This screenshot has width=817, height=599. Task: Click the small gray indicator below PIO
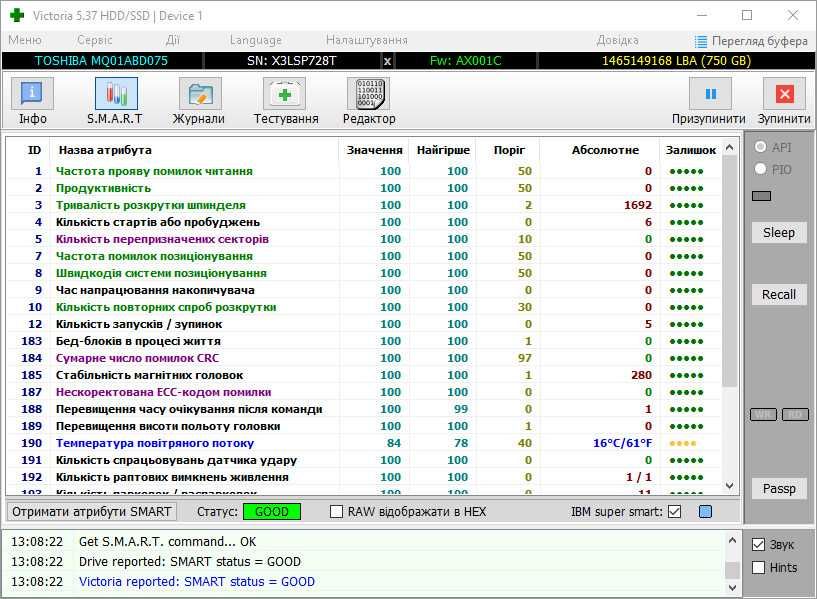(x=762, y=196)
